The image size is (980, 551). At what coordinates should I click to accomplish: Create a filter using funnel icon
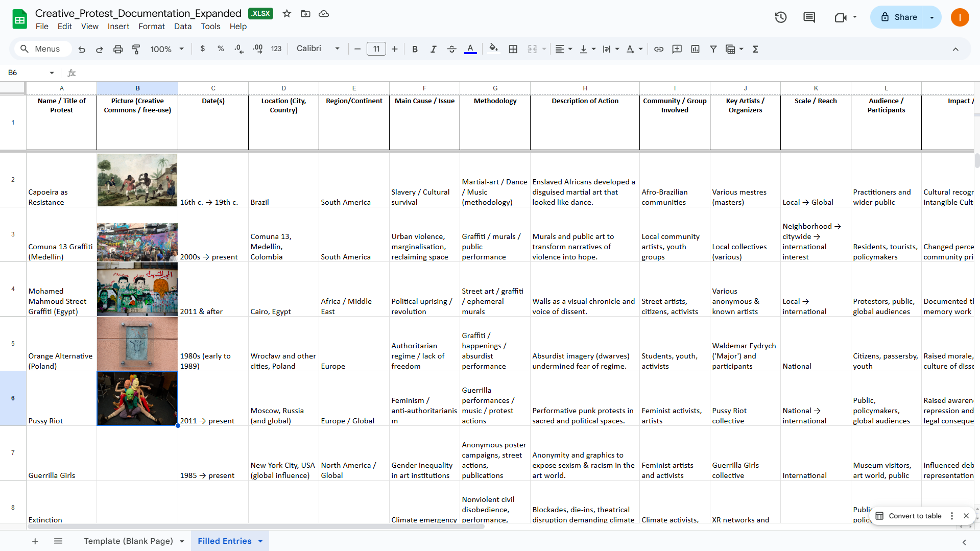pyautogui.click(x=713, y=49)
